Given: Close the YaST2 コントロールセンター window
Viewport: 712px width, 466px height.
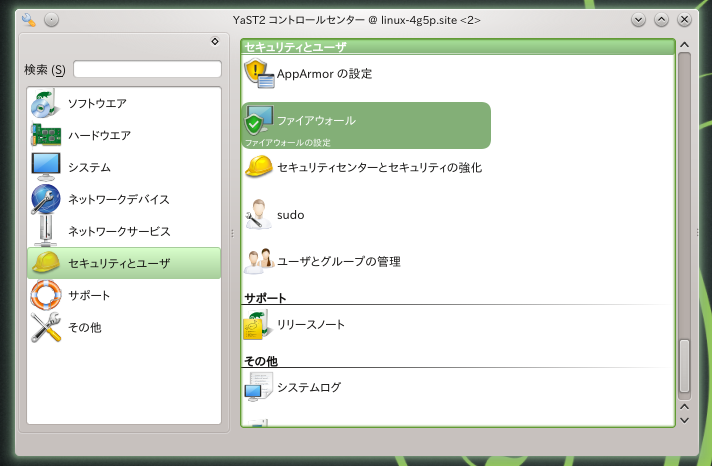Looking at the screenshot, I should tap(684, 20).
